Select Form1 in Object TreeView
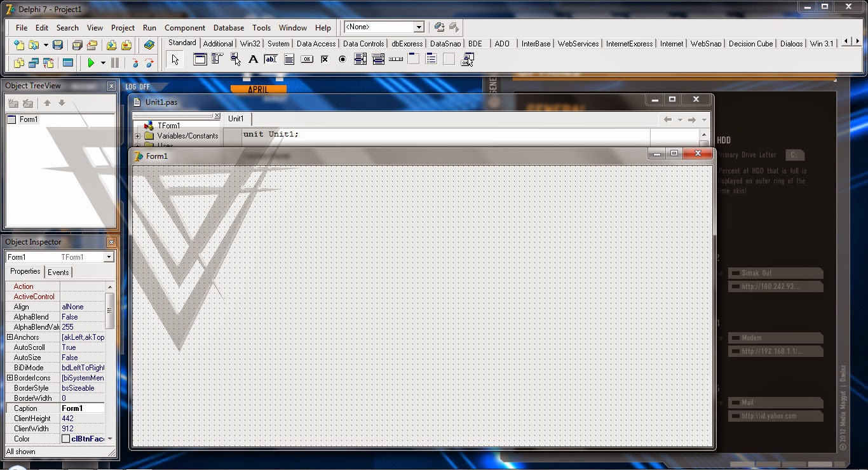The height and width of the screenshot is (470, 868). pos(29,119)
